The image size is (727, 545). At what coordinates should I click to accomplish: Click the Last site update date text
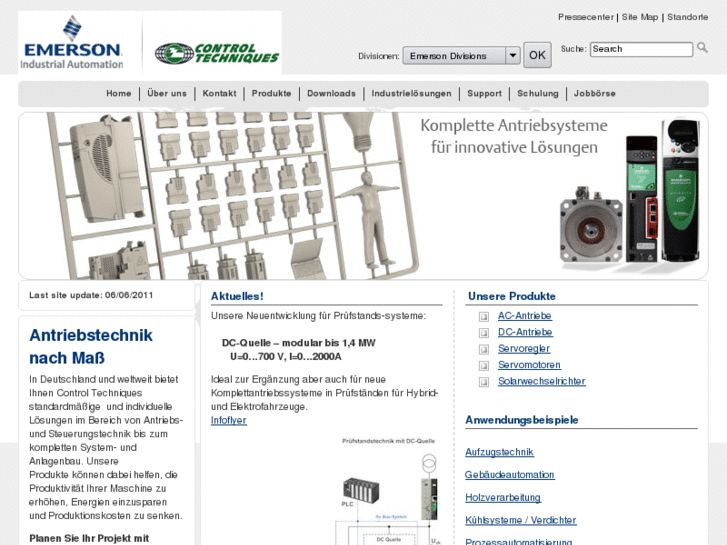tap(91, 295)
